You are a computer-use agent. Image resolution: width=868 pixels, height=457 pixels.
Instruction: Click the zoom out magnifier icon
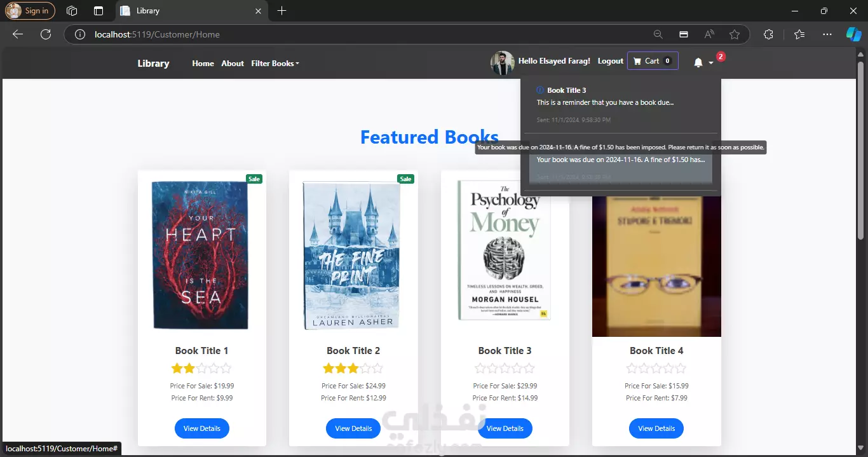(658, 34)
